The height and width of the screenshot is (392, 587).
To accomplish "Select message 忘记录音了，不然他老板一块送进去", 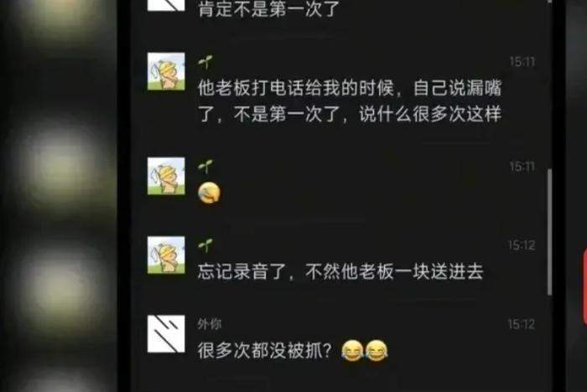I will (340, 271).
